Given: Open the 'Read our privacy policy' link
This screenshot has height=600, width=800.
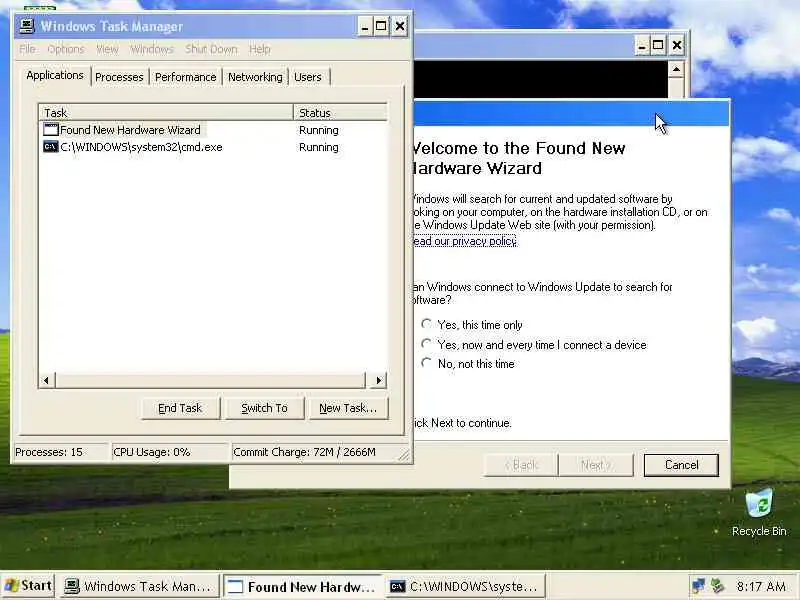Looking at the screenshot, I should 465,241.
